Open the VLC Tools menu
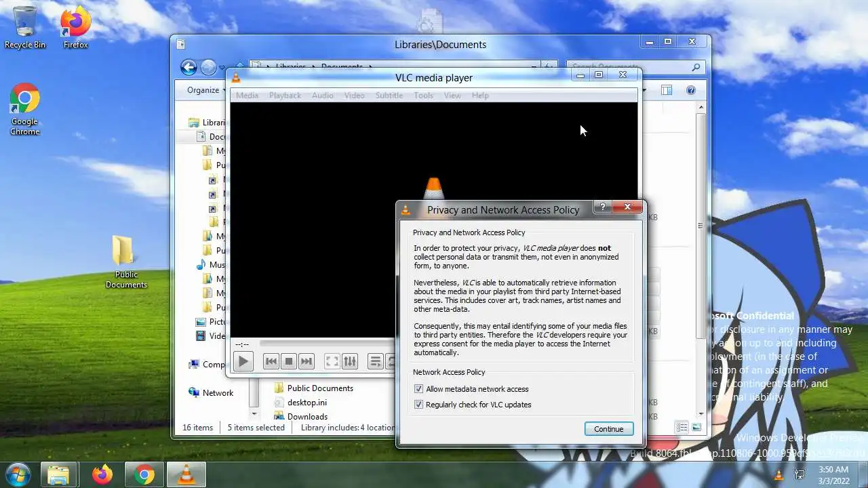 (423, 96)
